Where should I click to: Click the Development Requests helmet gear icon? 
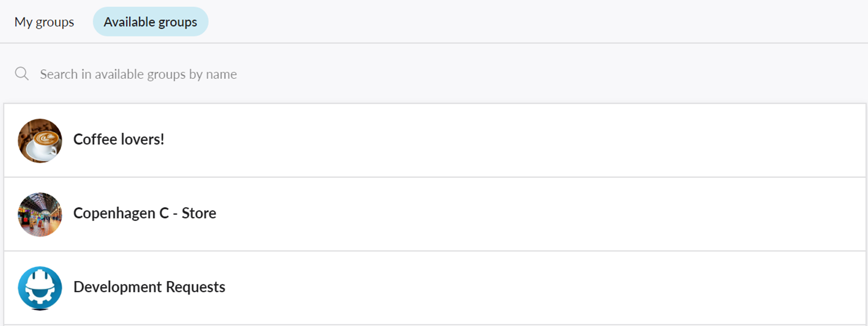(40, 288)
